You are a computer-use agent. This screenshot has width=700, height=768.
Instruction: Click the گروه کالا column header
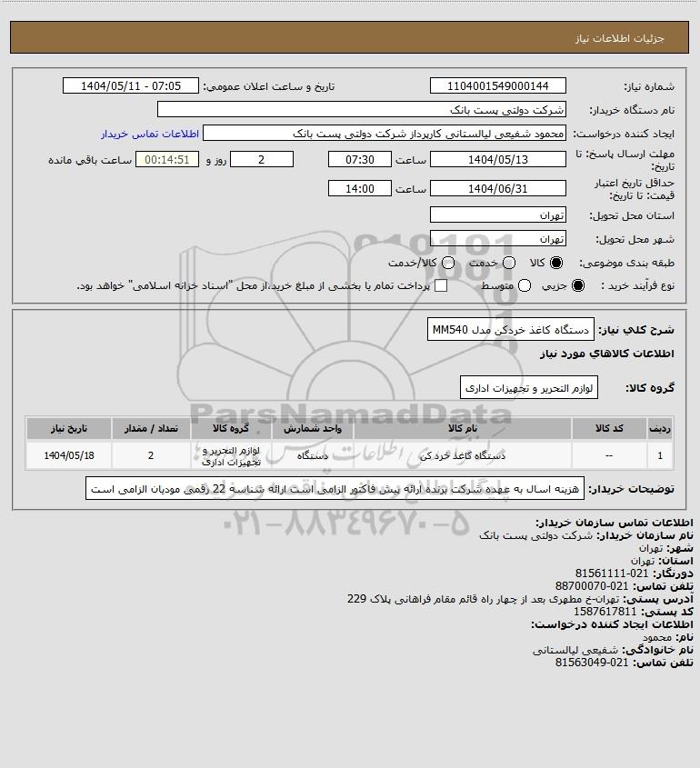[x=231, y=428]
